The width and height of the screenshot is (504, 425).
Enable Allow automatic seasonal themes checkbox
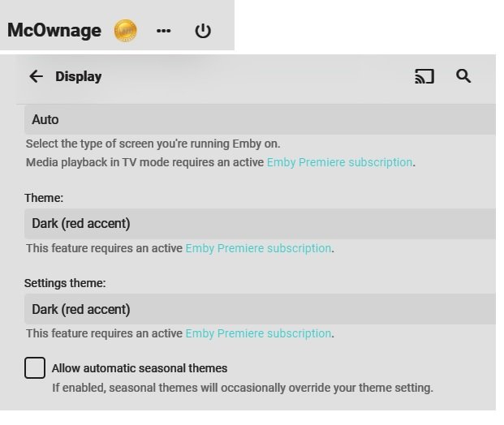tap(35, 367)
